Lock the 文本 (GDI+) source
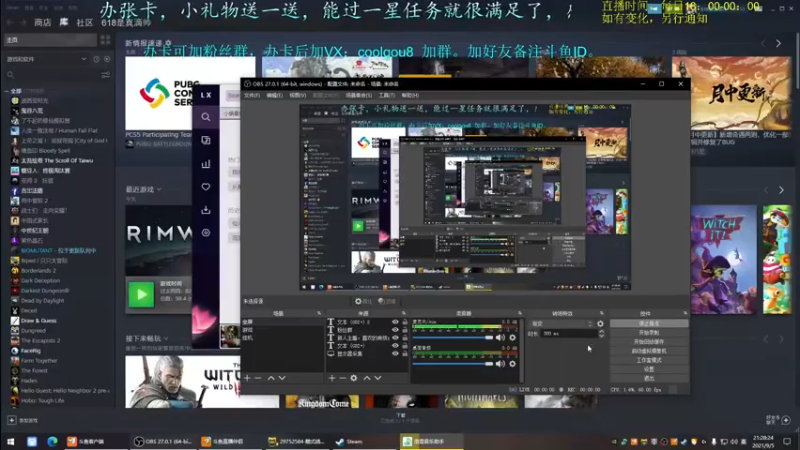 (405, 345)
